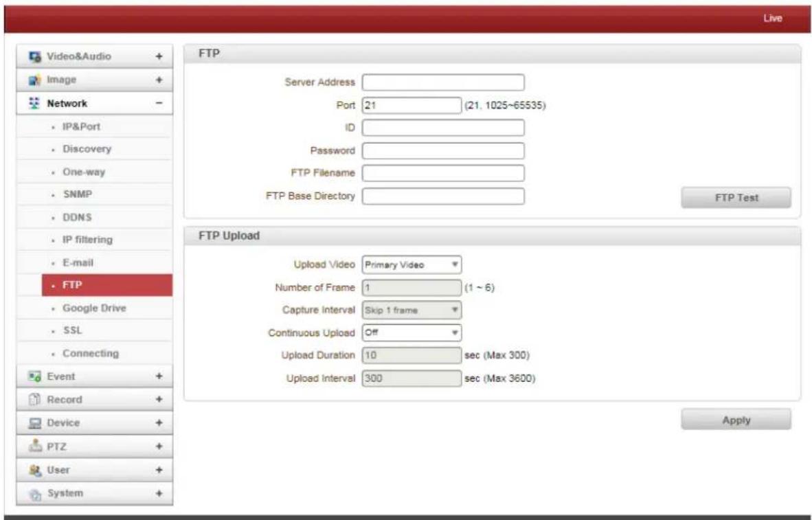Click the Record section icon
Screen dimensions: 812x520
click(x=35, y=399)
